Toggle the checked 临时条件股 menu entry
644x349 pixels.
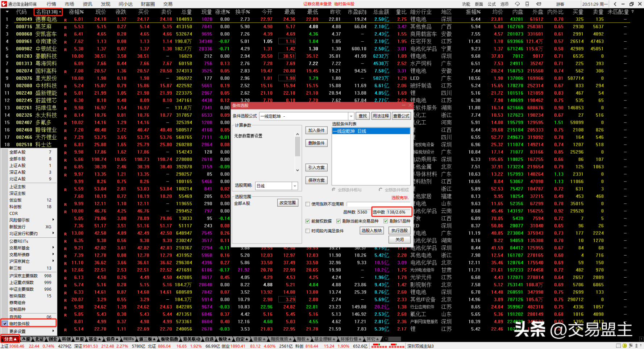[x=29, y=323]
